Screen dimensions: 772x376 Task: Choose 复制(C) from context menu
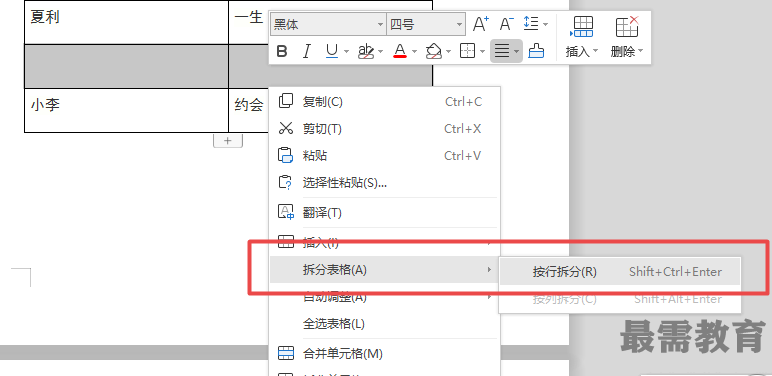tap(385, 102)
